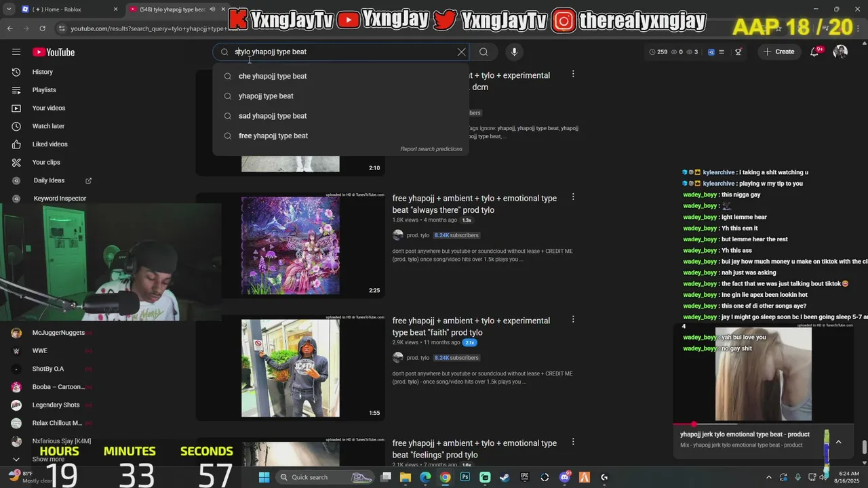Click the trophy extension icon
Viewport: 868px width, 488px height.
[738, 52]
